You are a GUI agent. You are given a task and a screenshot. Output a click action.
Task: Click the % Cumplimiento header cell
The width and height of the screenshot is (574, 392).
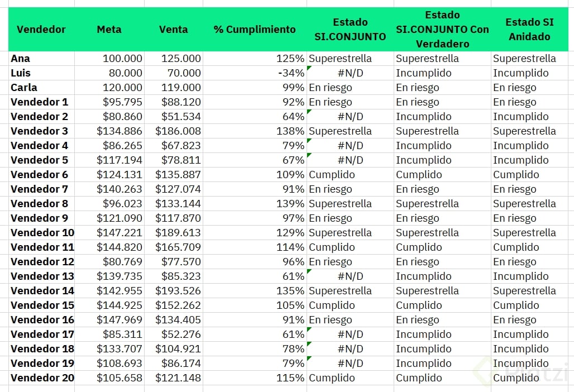coord(255,29)
